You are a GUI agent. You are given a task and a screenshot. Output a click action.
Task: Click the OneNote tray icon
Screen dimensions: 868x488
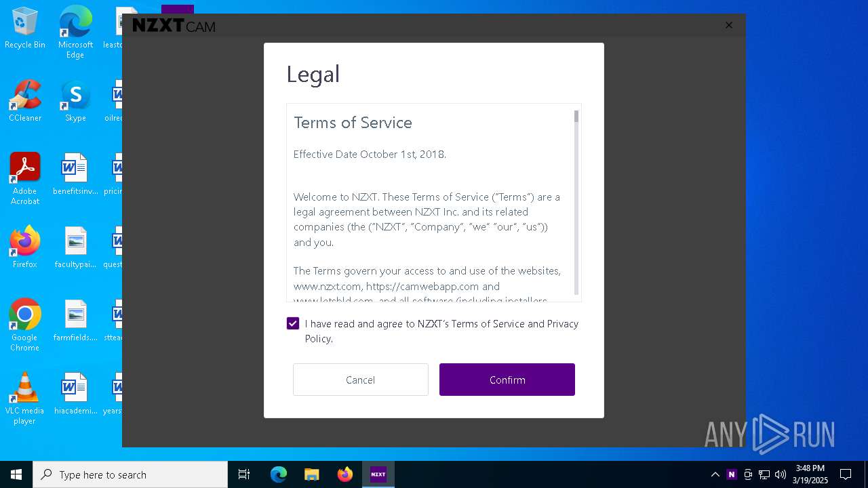(x=731, y=474)
